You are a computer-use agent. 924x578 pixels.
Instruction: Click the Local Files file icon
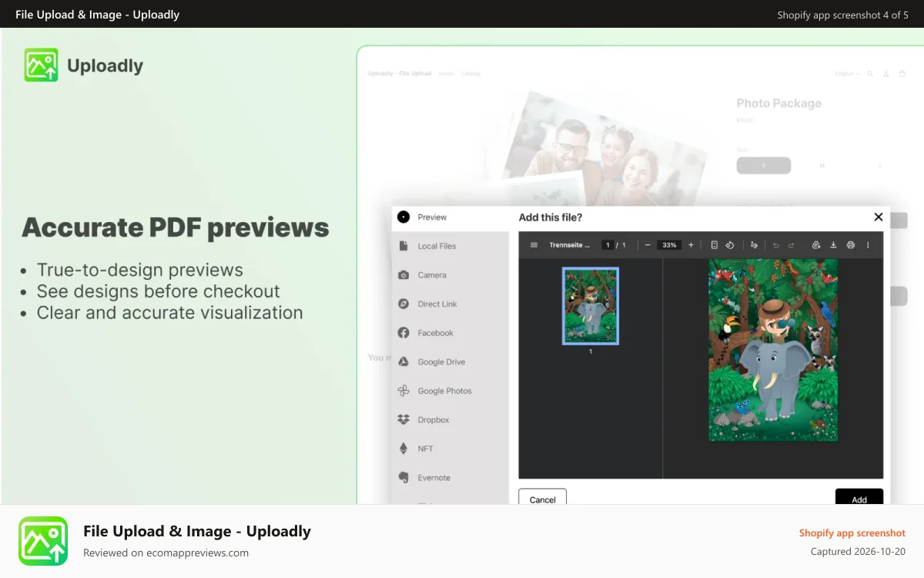(403, 246)
